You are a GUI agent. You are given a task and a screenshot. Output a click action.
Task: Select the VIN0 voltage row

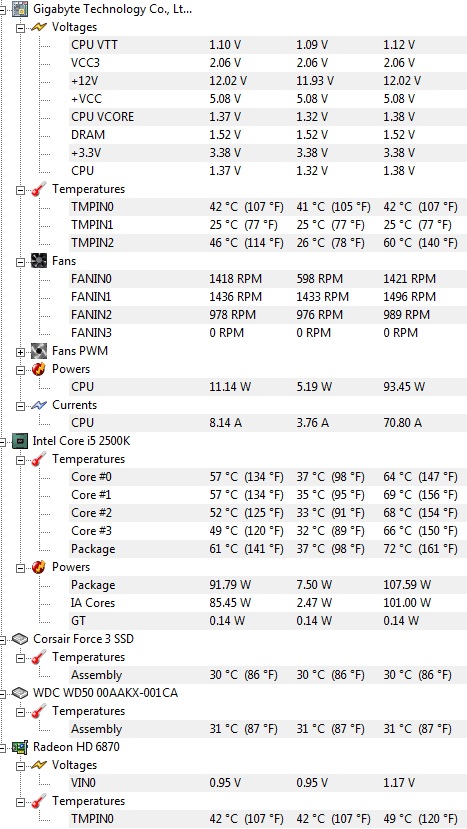(x=268, y=782)
